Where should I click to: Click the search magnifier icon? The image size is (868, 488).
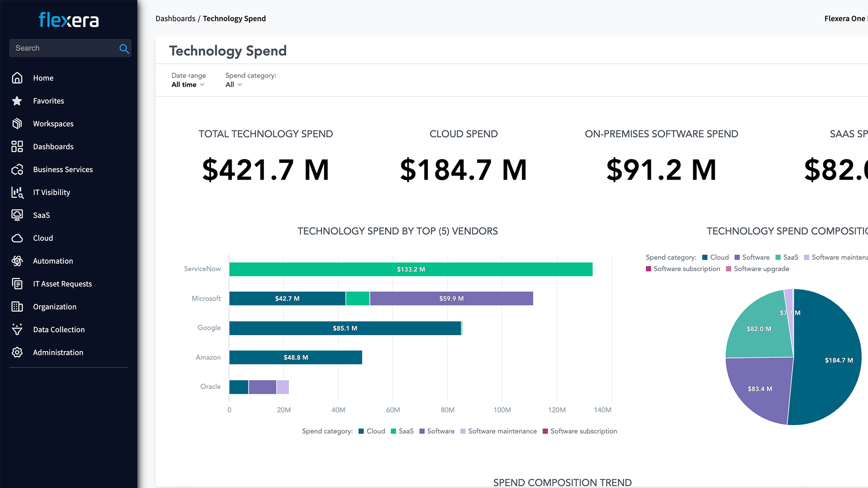point(124,49)
